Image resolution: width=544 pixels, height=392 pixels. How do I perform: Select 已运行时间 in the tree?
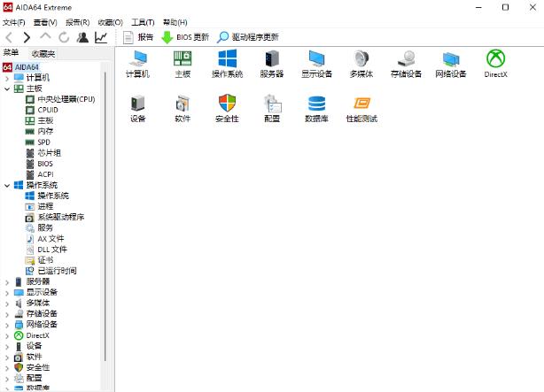coord(51,271)
